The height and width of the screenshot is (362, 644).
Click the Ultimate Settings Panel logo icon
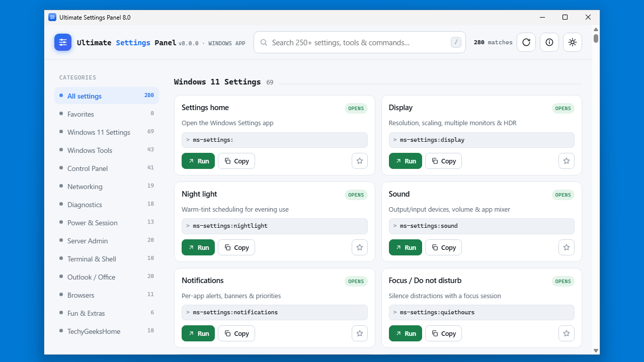[x=63, y=42]
